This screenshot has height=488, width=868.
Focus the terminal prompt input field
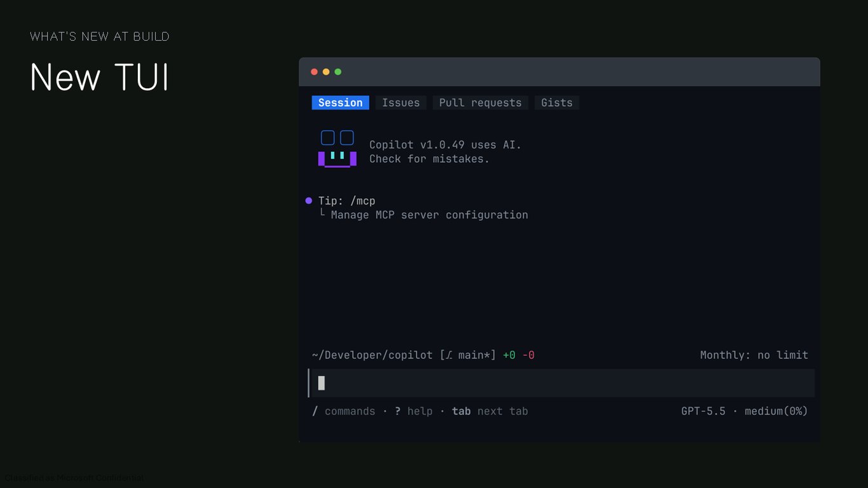click(562, 383)
